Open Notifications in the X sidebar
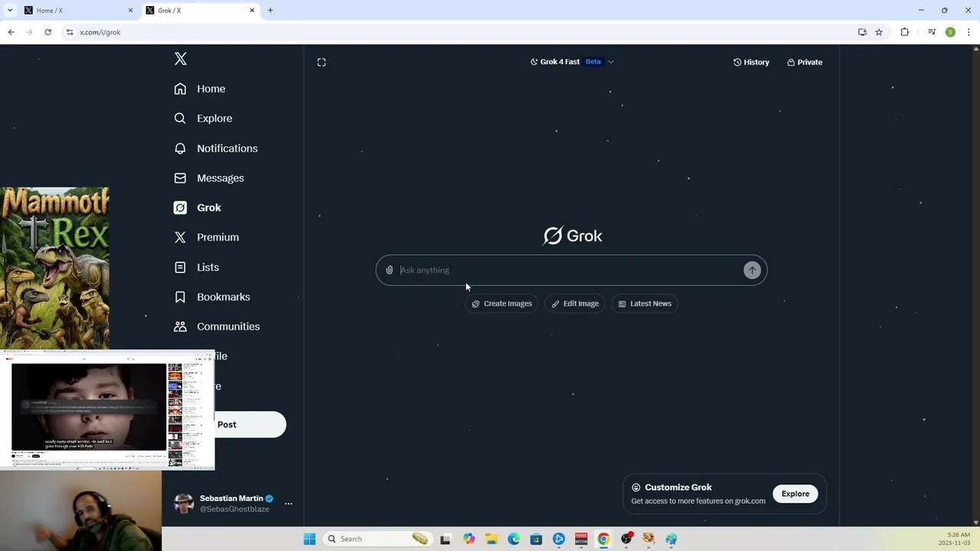The width and height of the screenshot is (980, 551). pyautogui.click(x=215, y=148)
